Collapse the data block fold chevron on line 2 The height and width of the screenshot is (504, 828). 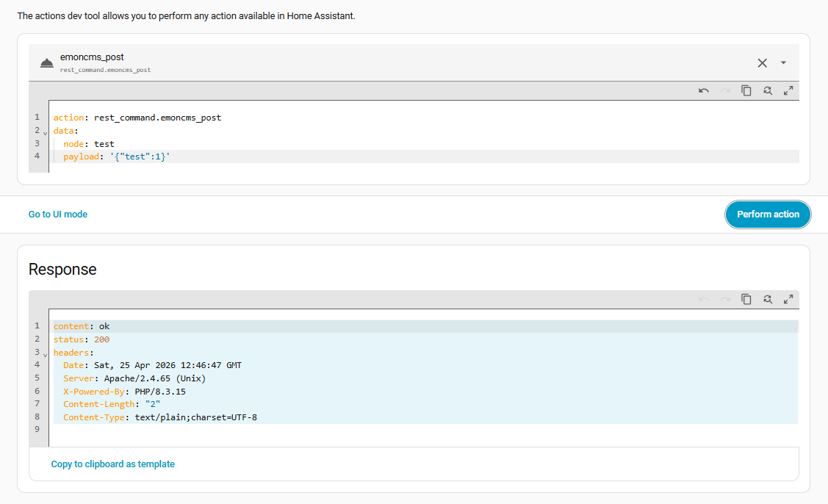point(46,132)
